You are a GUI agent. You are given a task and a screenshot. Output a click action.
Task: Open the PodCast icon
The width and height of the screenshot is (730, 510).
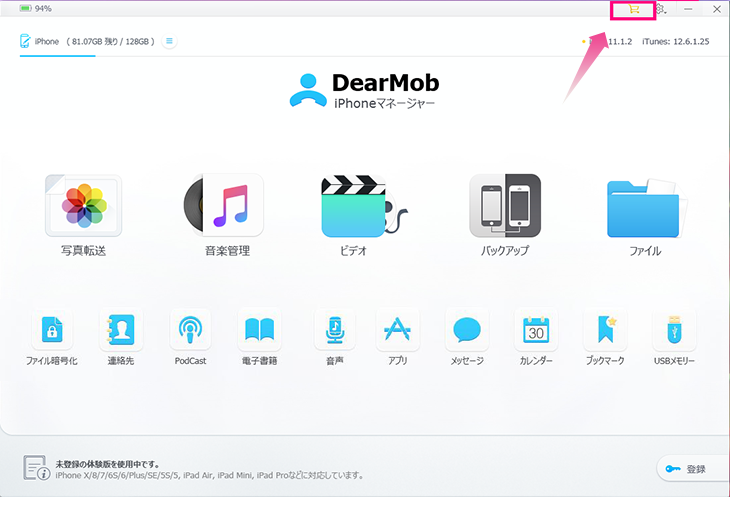click(190, 329)
